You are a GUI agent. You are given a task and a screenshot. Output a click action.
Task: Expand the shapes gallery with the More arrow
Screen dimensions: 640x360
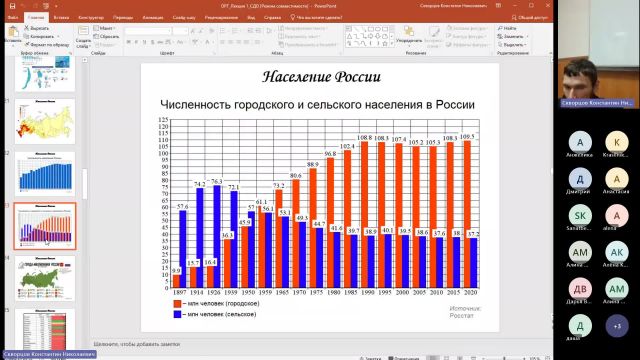pos(392,43)
